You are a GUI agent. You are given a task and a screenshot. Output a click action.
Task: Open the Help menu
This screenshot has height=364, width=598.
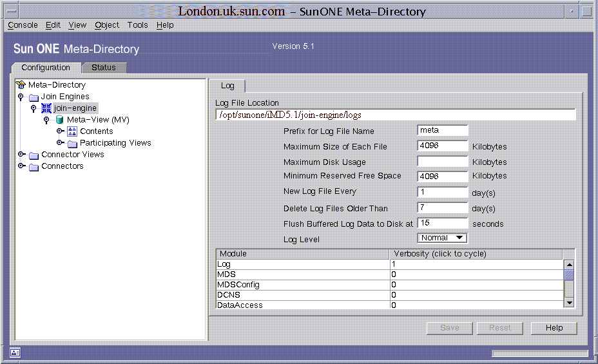(165, 25)
